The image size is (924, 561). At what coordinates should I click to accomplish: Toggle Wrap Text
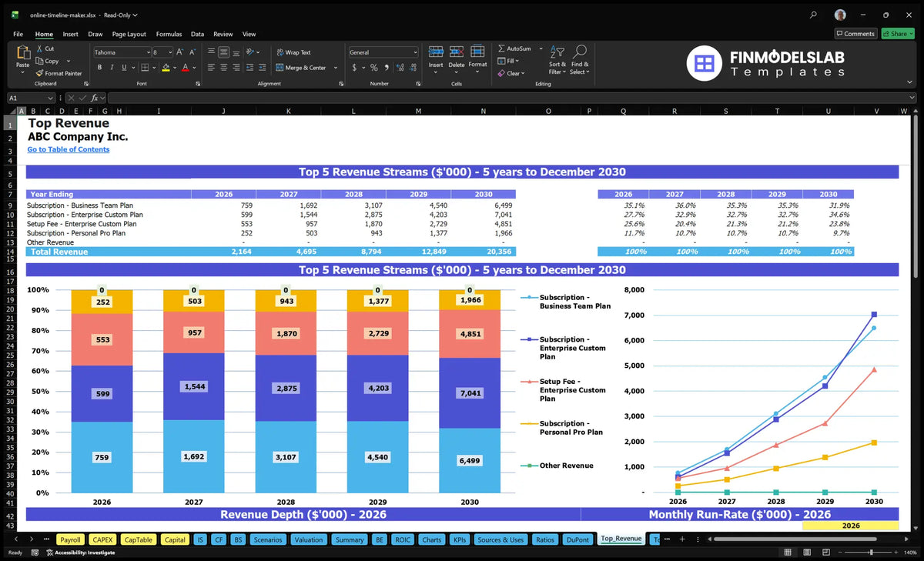(293, 52)
